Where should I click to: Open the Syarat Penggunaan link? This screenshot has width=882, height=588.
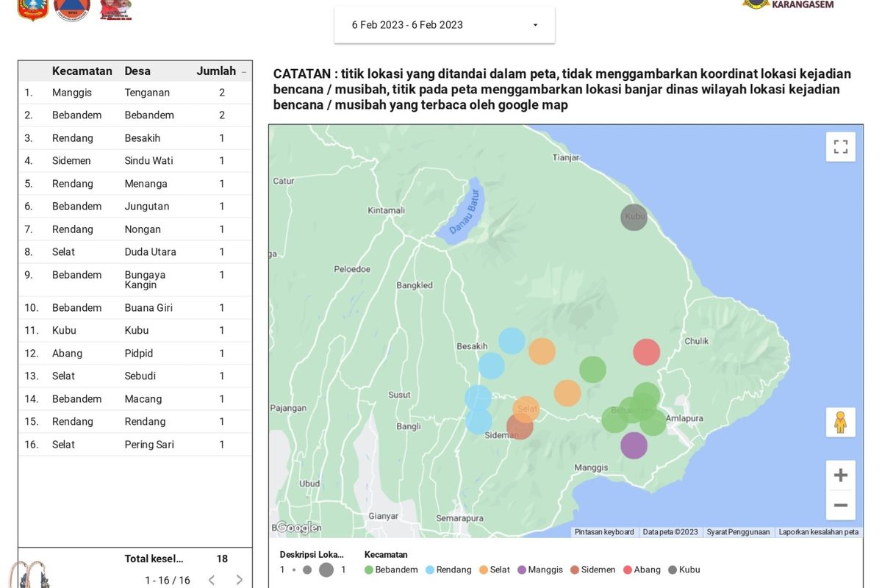(738, 532)
